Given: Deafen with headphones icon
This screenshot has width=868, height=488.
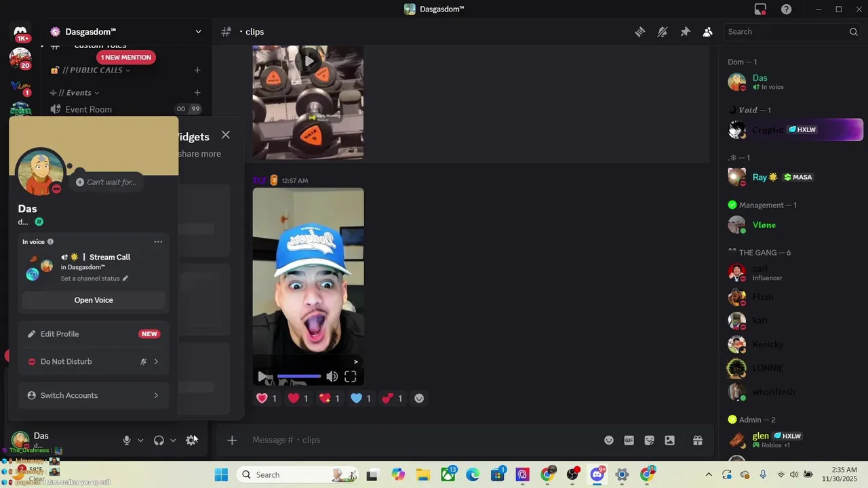Looking at the screenshot, I should tap(159, 440).
